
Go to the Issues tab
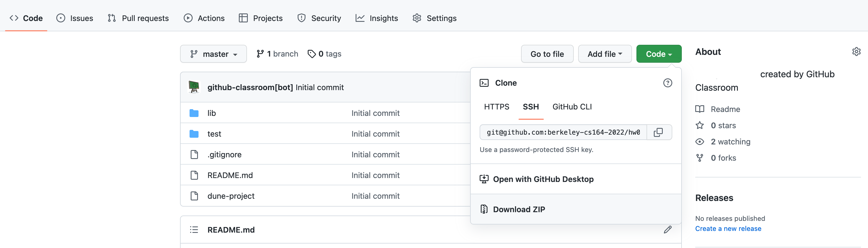point(75,18)
